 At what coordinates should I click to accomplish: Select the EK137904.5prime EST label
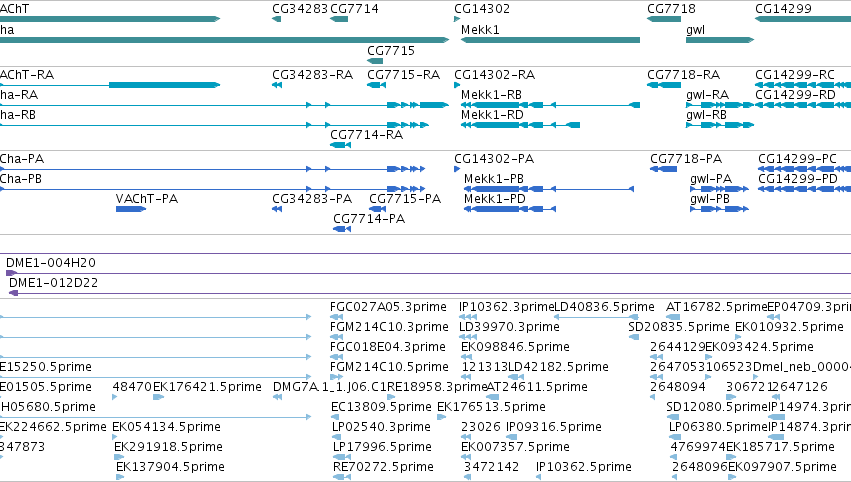(x=170, y=467)
